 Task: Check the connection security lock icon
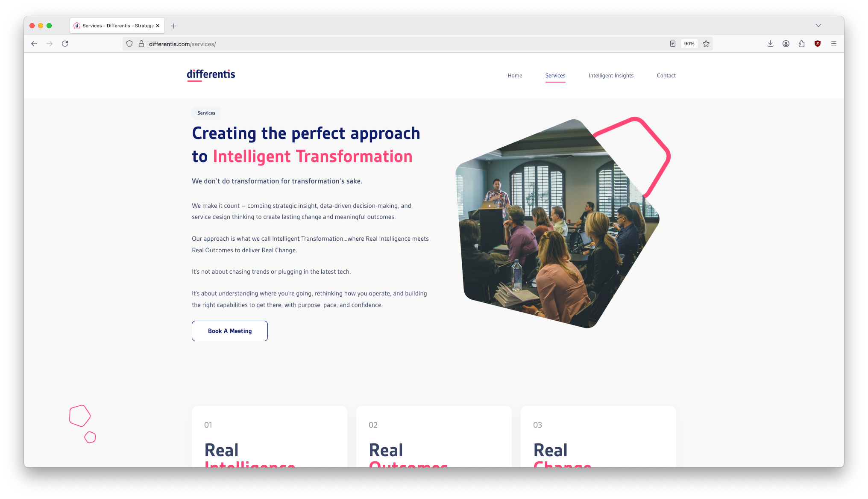(x=141, y=44)
